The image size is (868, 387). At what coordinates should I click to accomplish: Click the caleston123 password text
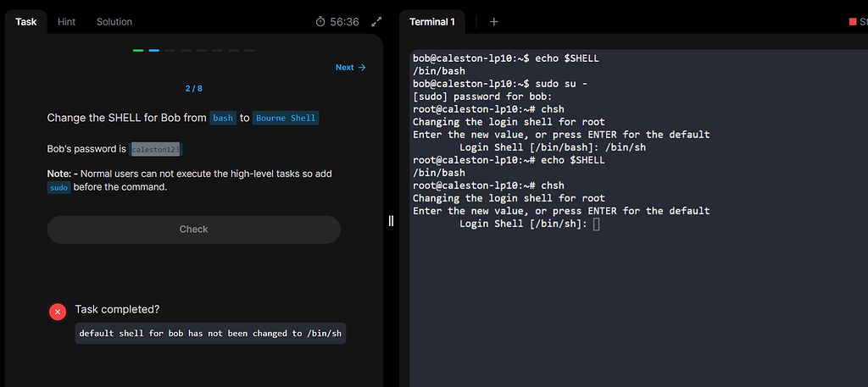click(156, 149)
